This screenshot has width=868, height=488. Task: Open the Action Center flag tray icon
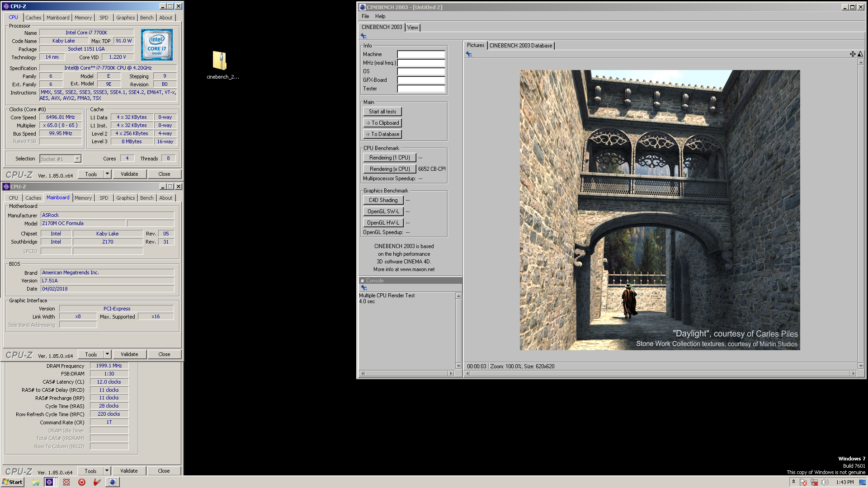[803, 482]
